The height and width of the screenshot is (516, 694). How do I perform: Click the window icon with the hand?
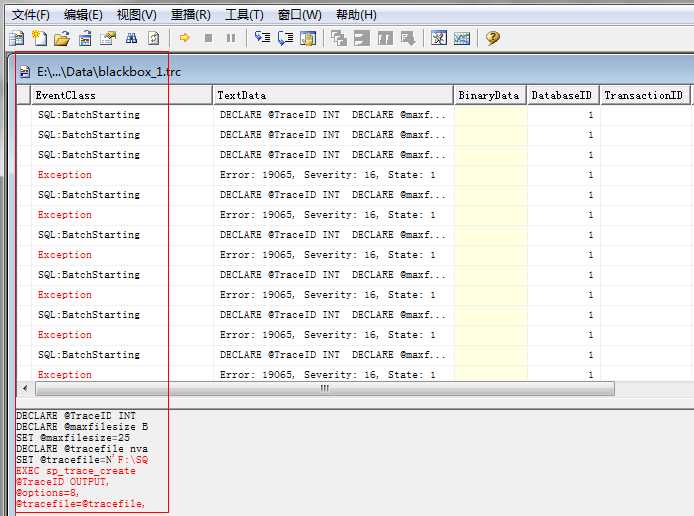pyautogui.click(x=308, y=39)
